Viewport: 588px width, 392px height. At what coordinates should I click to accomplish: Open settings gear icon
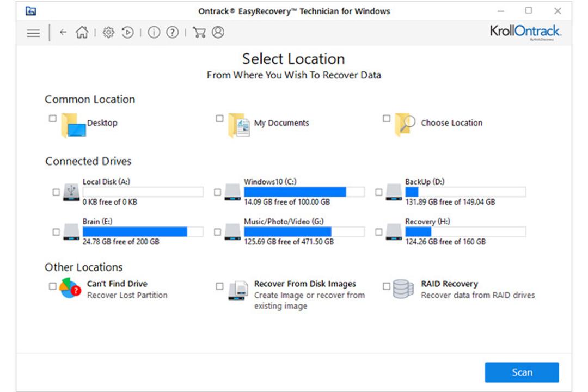click(108, 32)
